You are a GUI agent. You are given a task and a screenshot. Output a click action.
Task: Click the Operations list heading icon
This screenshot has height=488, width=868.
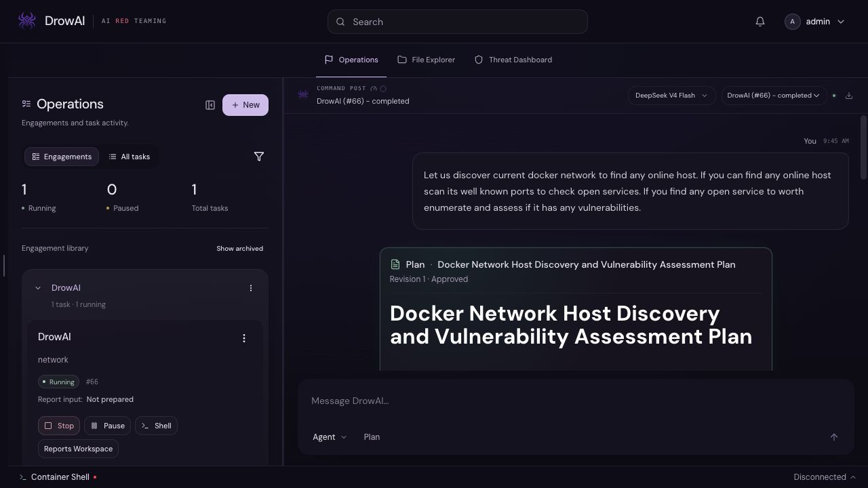click(26, 104)
